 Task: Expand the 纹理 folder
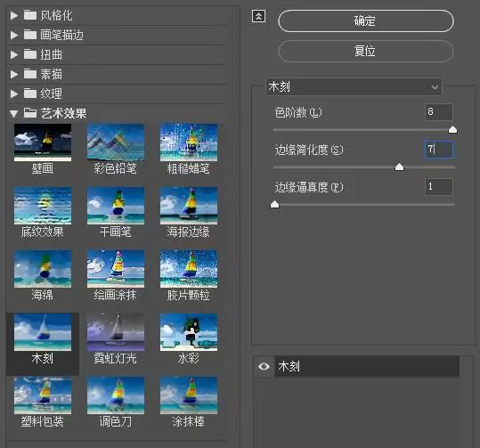coord(13,94)
